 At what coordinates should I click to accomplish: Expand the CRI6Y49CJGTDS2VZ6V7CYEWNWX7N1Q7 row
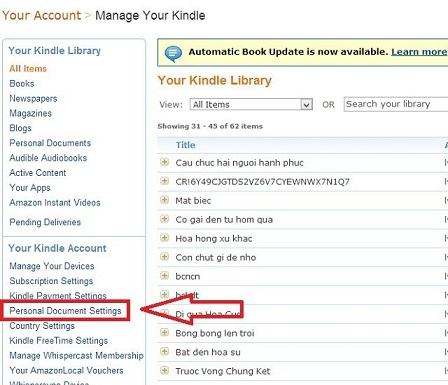(164, 181)
